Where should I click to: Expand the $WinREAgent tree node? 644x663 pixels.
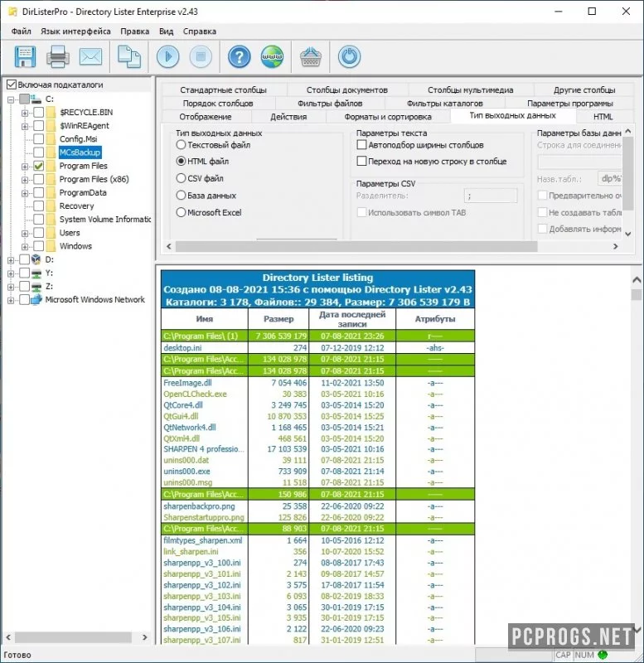pyautogui.click(x=25, y=127)
